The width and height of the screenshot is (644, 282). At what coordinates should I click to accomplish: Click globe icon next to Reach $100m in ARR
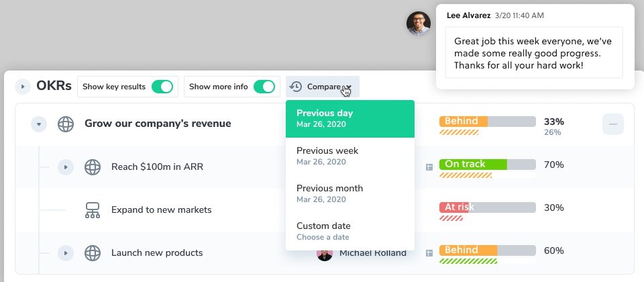point(93,167)
